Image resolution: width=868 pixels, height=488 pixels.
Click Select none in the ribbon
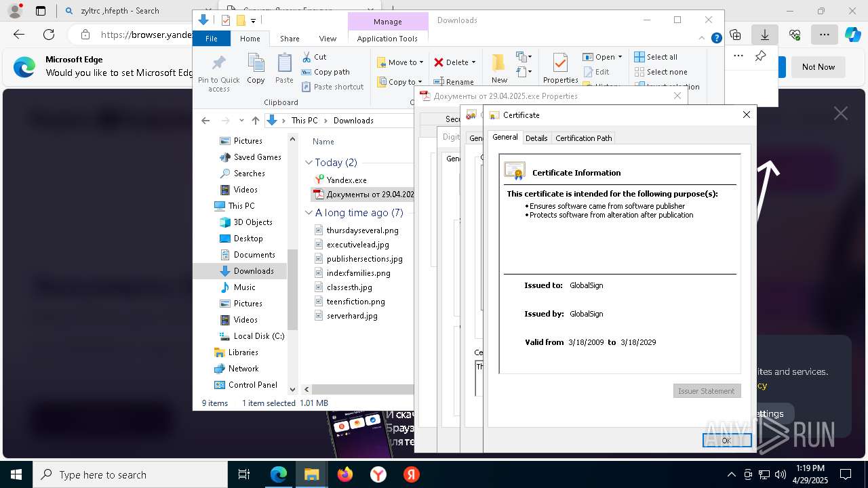coord(660,72)
